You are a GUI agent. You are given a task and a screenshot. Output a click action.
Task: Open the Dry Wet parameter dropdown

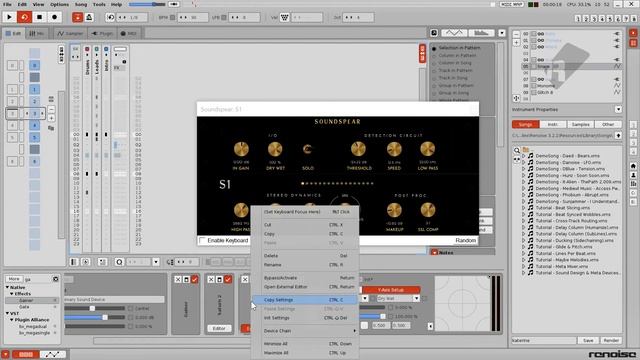coord(416,299)
